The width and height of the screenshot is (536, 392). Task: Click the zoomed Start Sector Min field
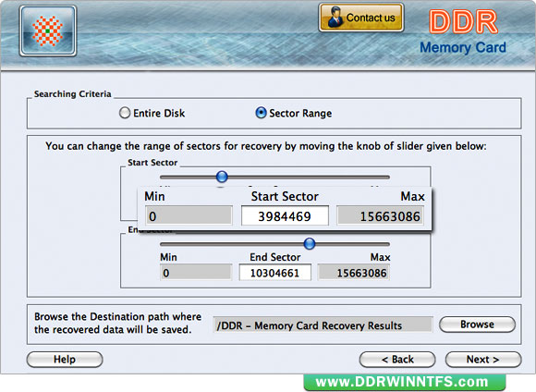tap(189, 216)
